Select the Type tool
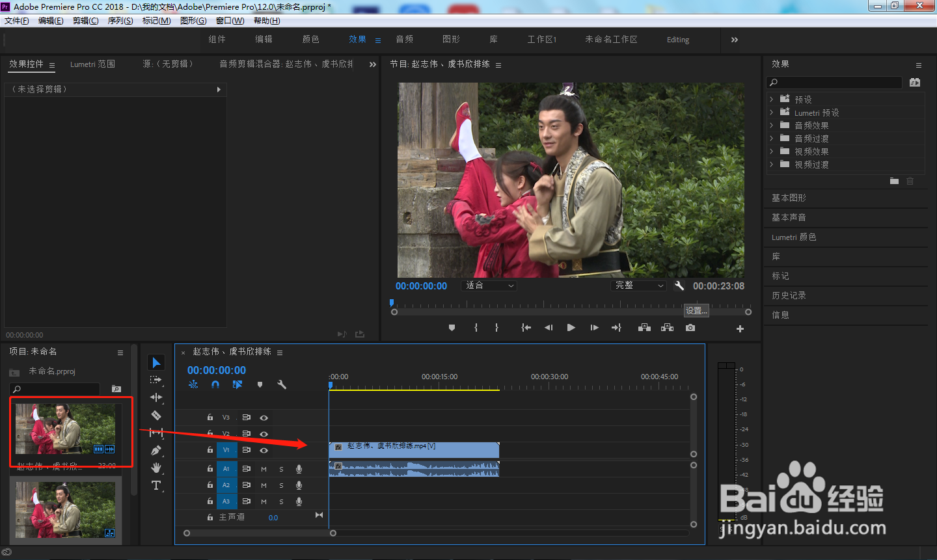This screenshot has height=560, width=937. click(x=156, y=485)
